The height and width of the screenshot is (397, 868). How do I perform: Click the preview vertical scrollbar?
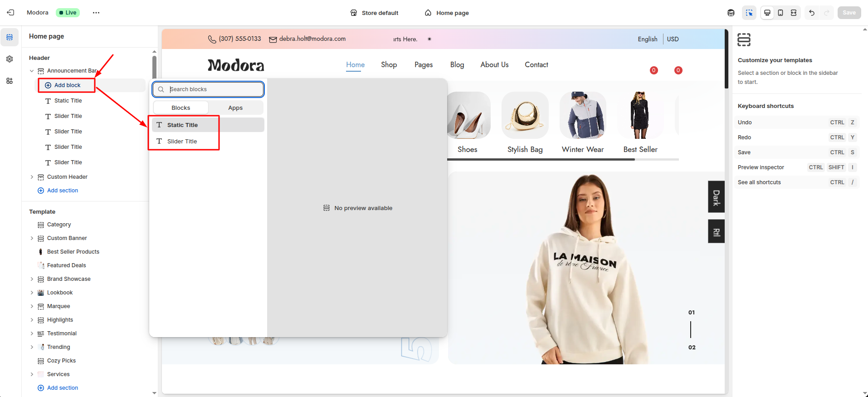point(727,58)
